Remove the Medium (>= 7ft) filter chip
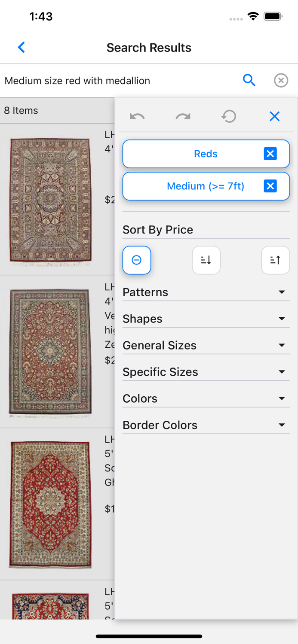This screenshot has width=298, height=644. click(x=270, y=186)
